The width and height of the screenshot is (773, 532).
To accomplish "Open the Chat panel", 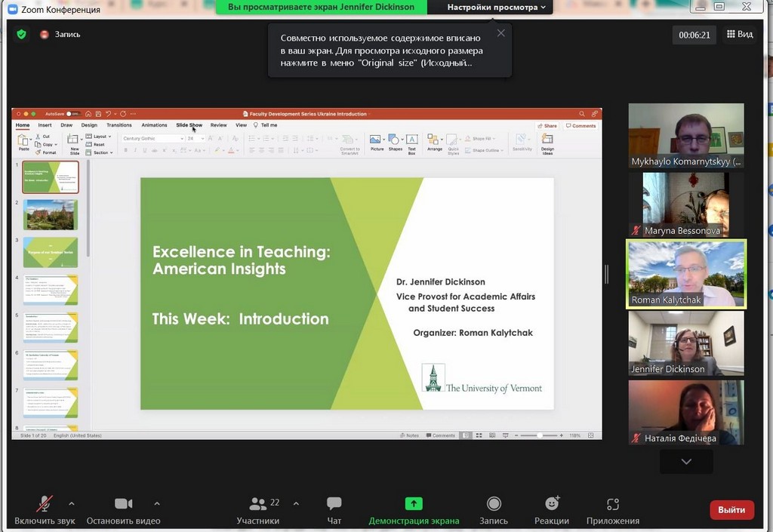I will (x=334, y=509).
